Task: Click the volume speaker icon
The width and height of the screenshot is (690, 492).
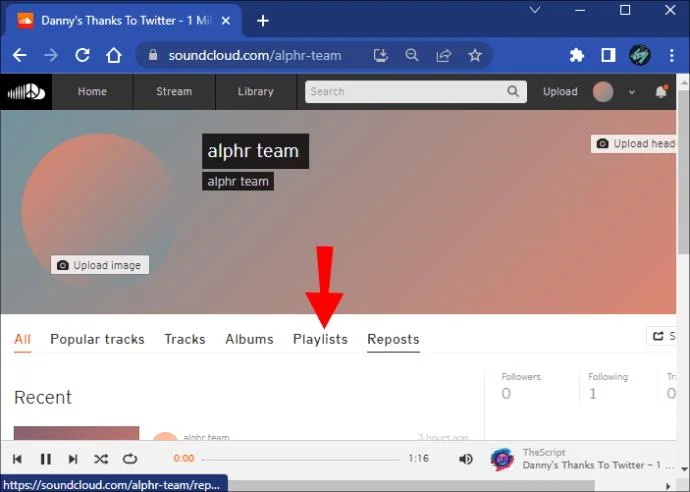Action: point(466,459)
